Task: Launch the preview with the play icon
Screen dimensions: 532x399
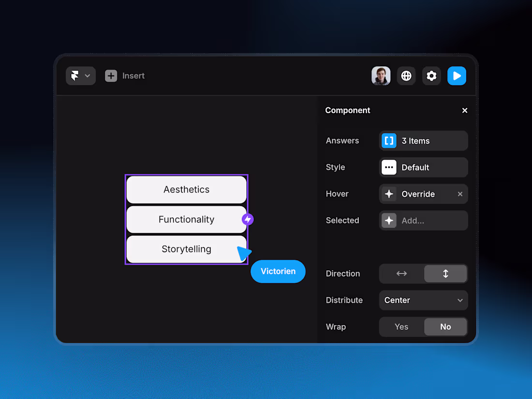Action: pyautogui.click(x=457, y=75)
